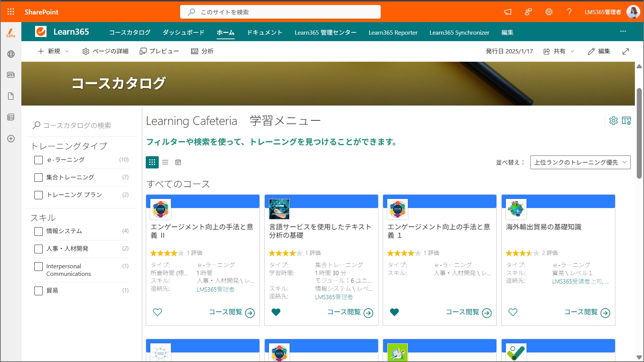Image resolution: width=644 pixels, height=362 pixels.
Task: Open LMS365管理者 account profile picture
Action: (633, 12)
